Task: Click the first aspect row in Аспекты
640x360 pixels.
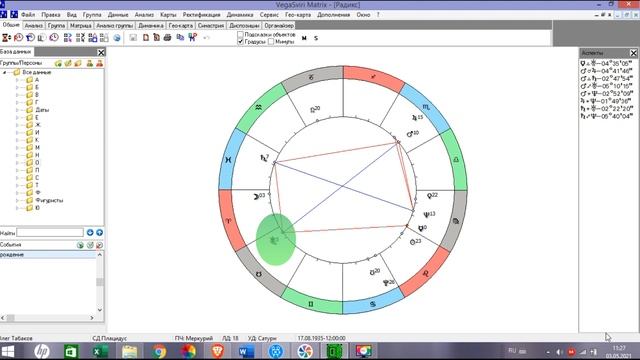Action: point(606,64)
